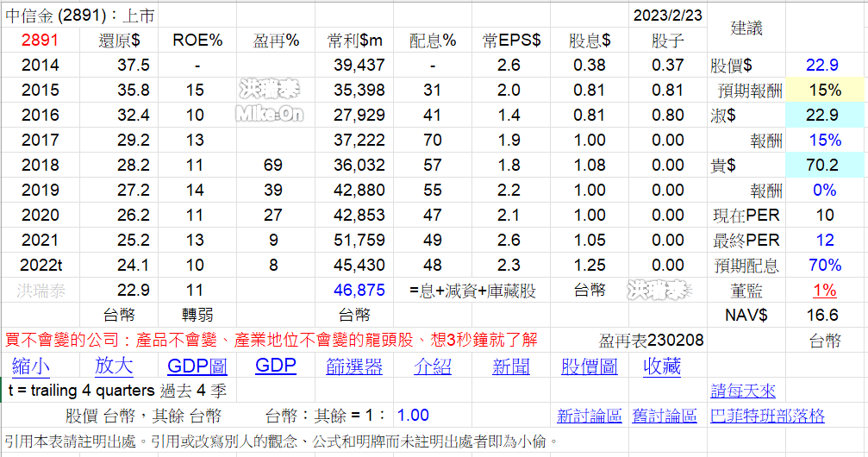Select the stock code 2891 cell

[40, 41]
